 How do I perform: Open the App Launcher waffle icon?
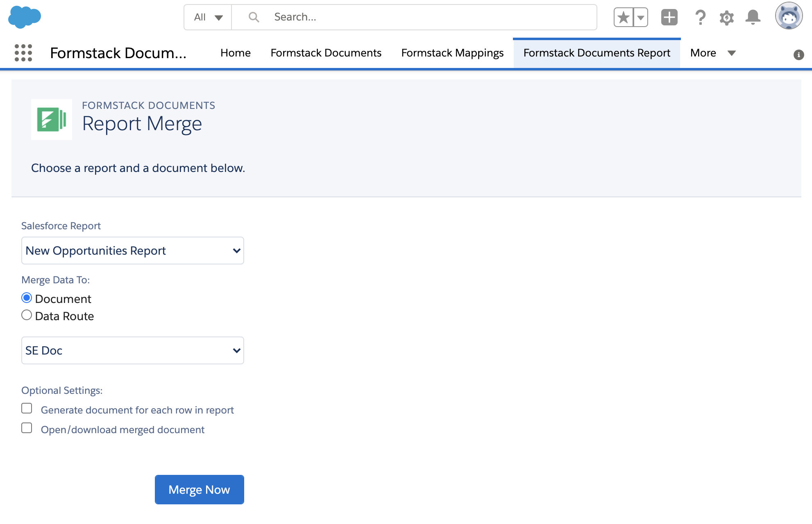[23, 52]
